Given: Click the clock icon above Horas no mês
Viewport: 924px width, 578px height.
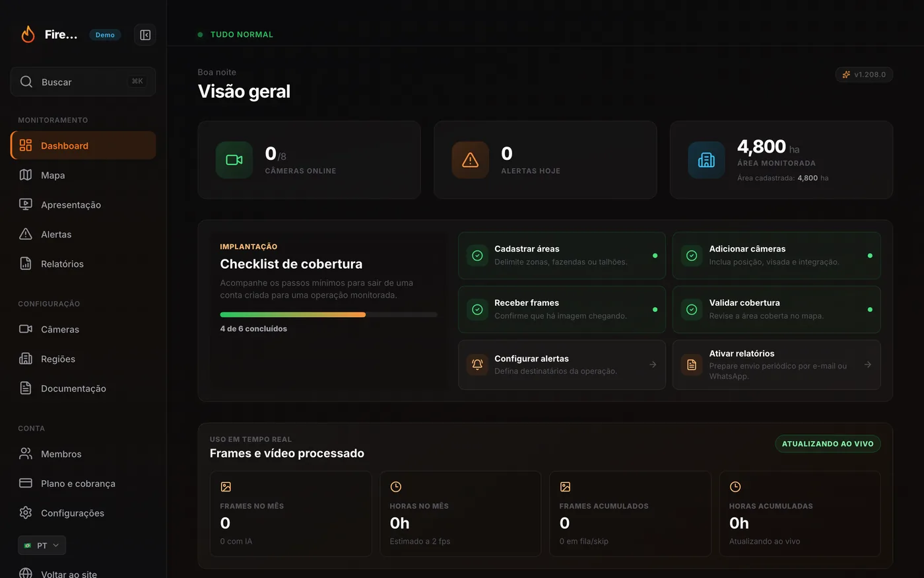Looking at the screenshot, I should coord(396,487).
